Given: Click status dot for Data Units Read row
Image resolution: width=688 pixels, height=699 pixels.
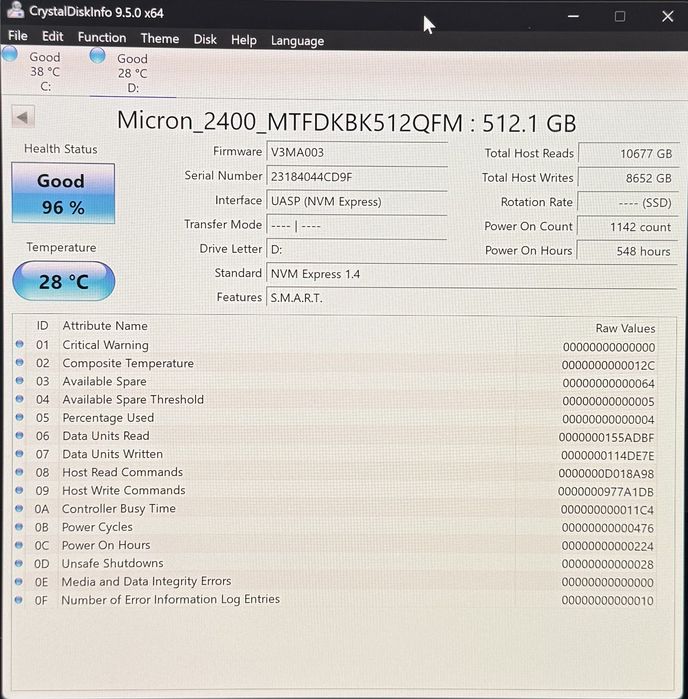Looking at the screenshot, I should tap(20, 436).
